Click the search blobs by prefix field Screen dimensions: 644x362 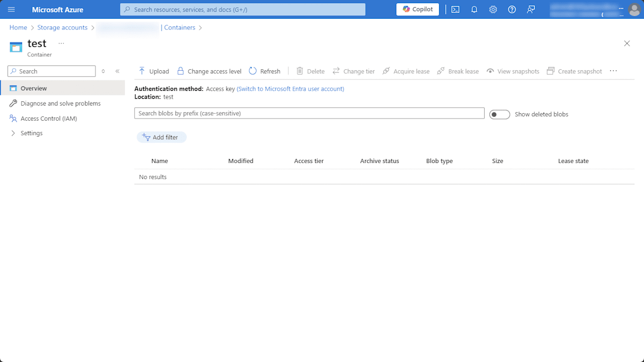(x=309, y=114)
